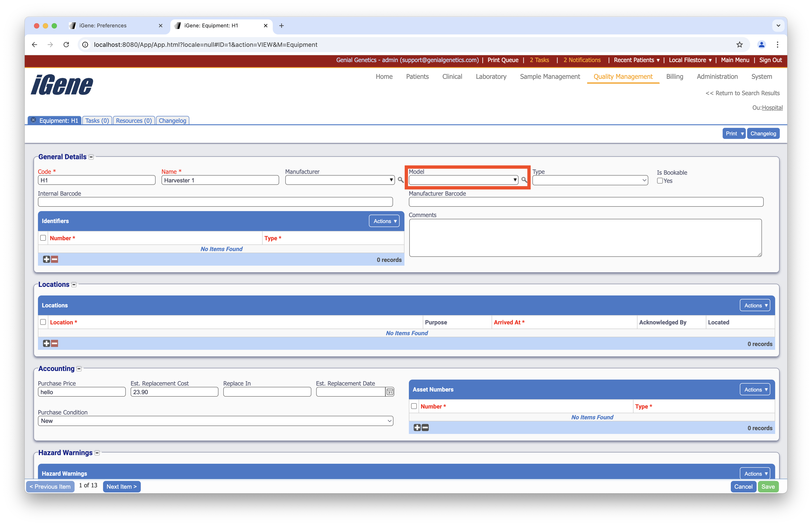
Task: Check the Asset Numbers header checkbox
Action: [x=414, y=406]
